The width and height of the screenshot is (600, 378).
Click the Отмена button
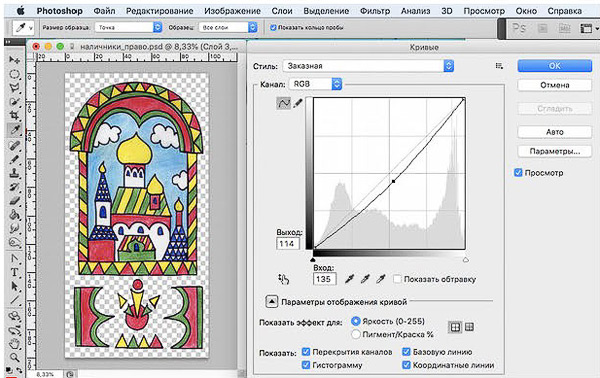point(554,85)
